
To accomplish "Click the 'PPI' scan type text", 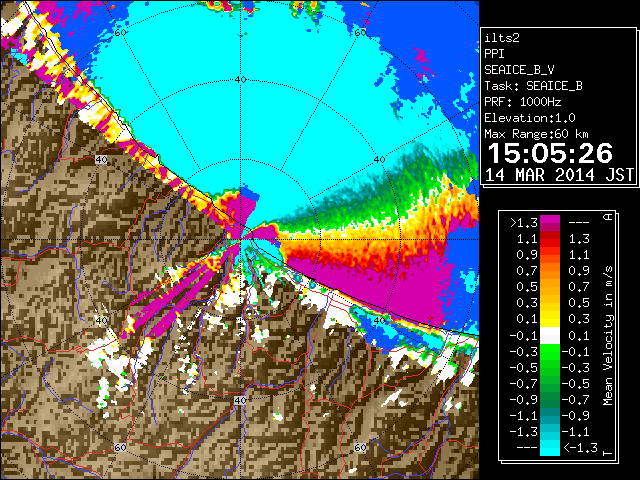I will (x=494, y=54).
